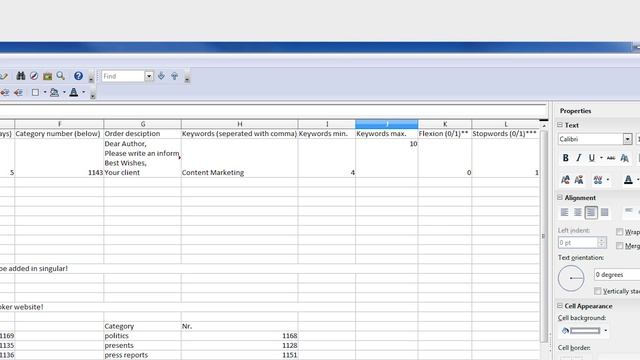Click the Zoom magnifier toolbar icon
Viewport: 640px width, 360px height.
coord(60,76)
